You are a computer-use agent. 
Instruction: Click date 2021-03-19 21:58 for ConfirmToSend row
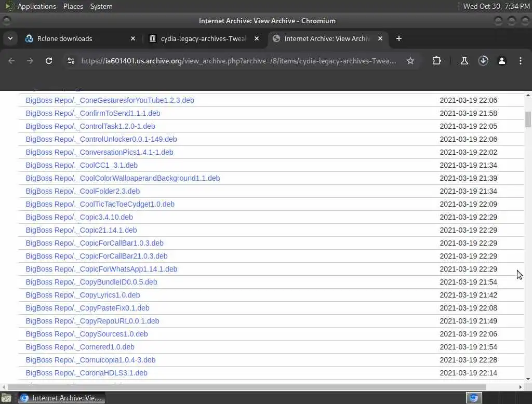click(x=468, y=113)
